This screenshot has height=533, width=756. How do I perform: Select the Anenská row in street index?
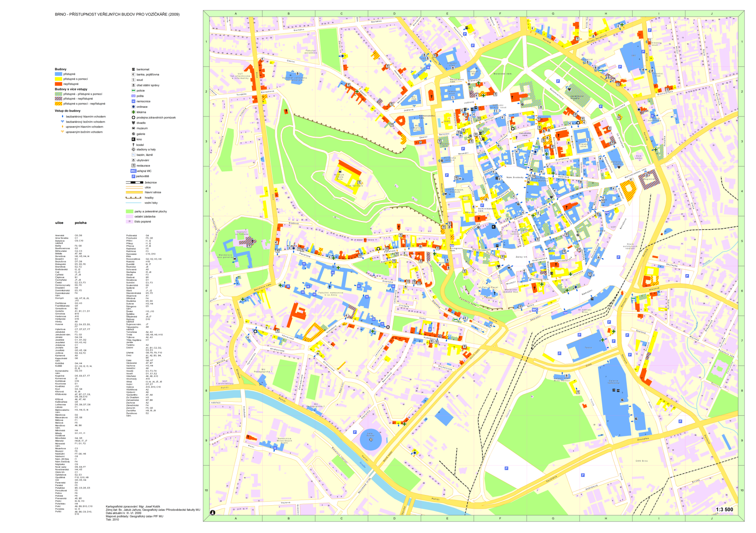point(69,235)
